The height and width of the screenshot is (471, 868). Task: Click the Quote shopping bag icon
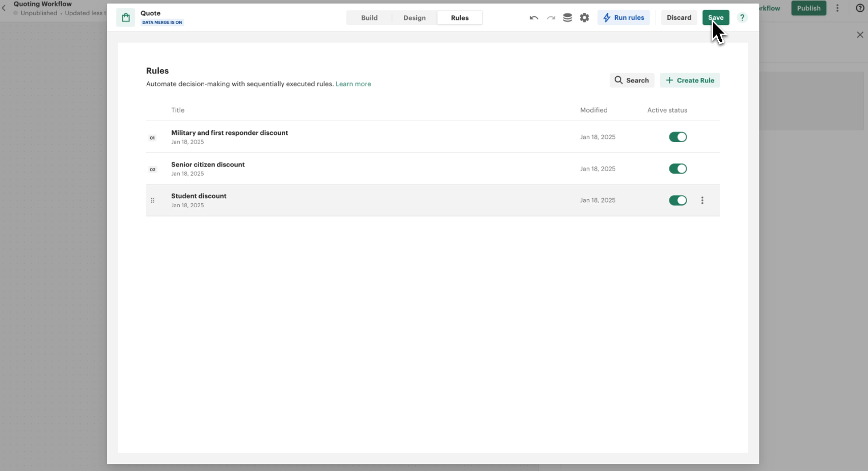coord(126,18)
